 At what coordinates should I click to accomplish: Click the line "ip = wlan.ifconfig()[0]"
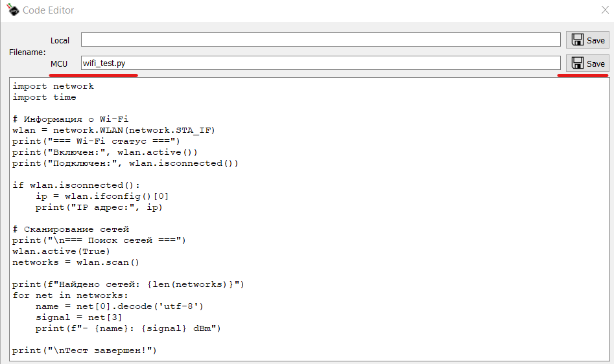click(x=102, y=196)
